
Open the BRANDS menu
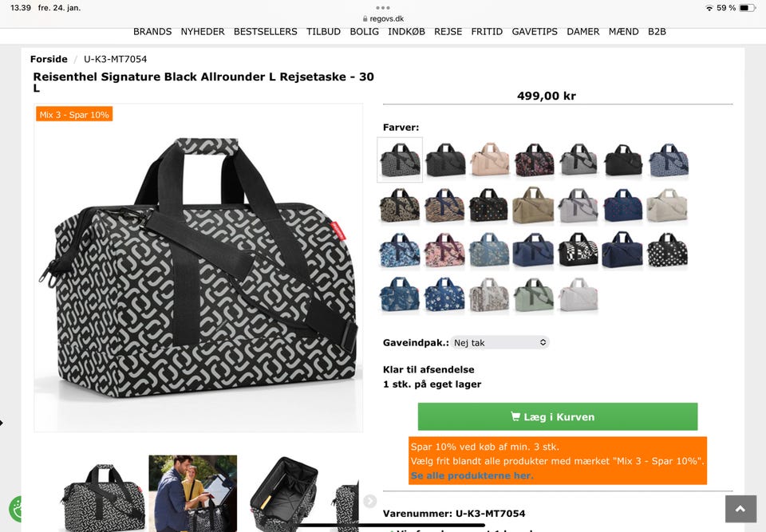152,32
